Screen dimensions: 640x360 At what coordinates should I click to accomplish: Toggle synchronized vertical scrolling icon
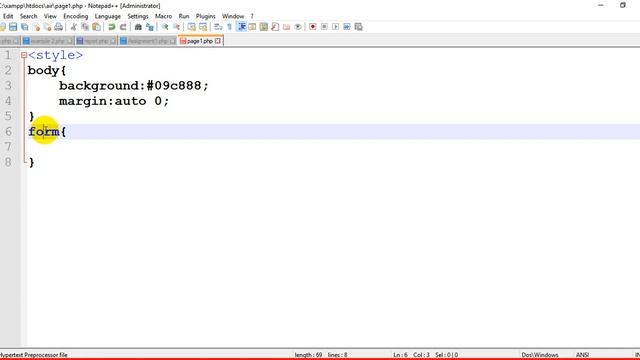(x=191, y=27)
